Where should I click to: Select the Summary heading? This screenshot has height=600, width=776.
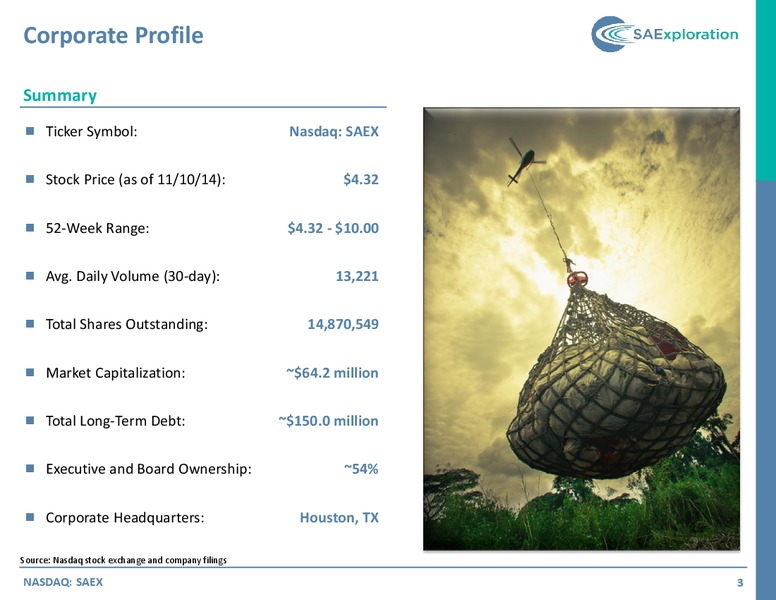pyautogui.click(x=60, y=95)
